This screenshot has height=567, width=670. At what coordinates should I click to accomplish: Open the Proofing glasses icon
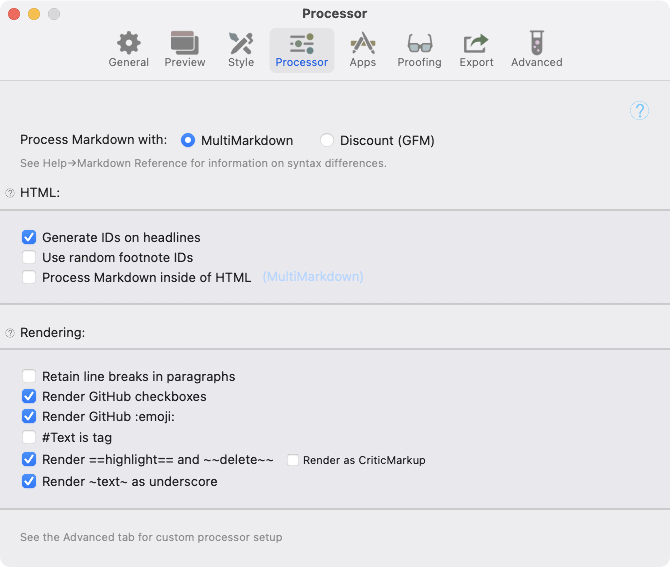click(x=420, y=43)
